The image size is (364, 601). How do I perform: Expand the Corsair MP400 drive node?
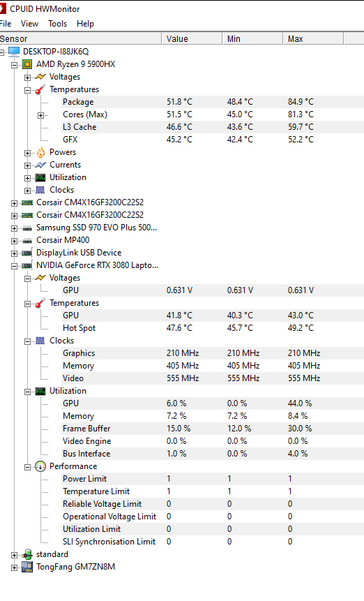pyautogui.click(x=14, y=241)
